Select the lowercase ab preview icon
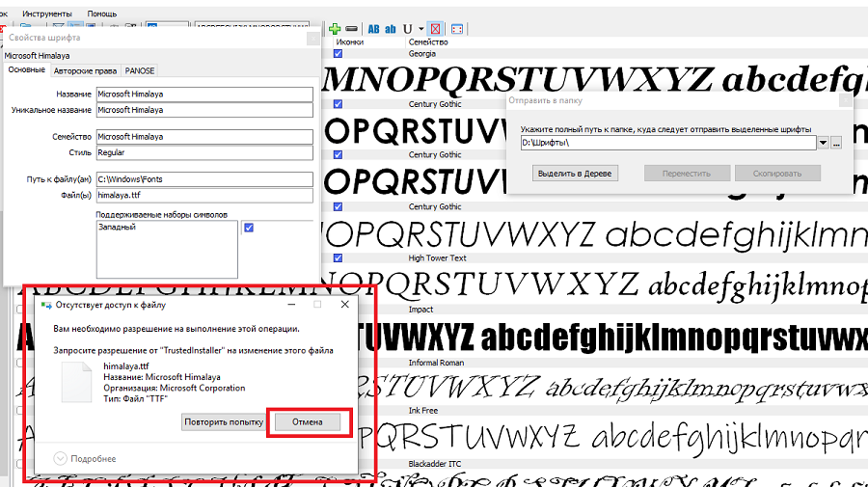 coord(391,29)
